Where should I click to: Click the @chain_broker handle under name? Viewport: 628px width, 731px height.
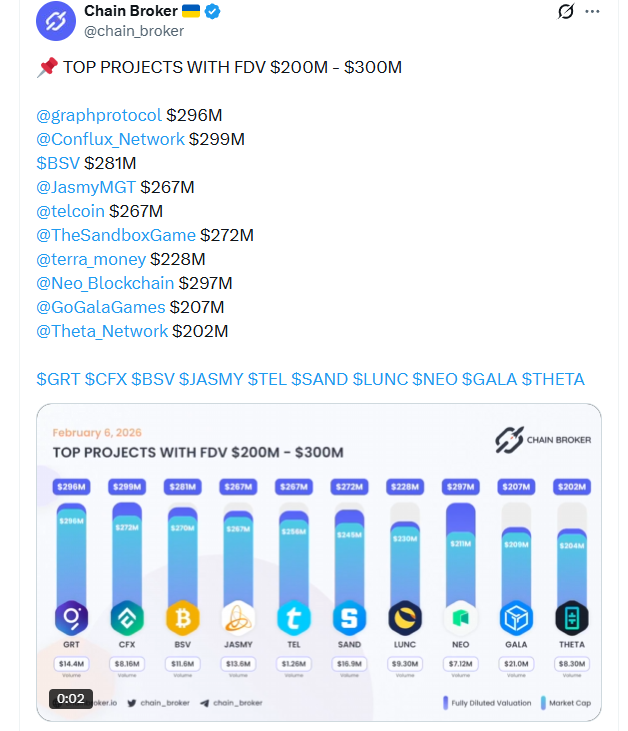pyautogui.click(x=134, y=31)
